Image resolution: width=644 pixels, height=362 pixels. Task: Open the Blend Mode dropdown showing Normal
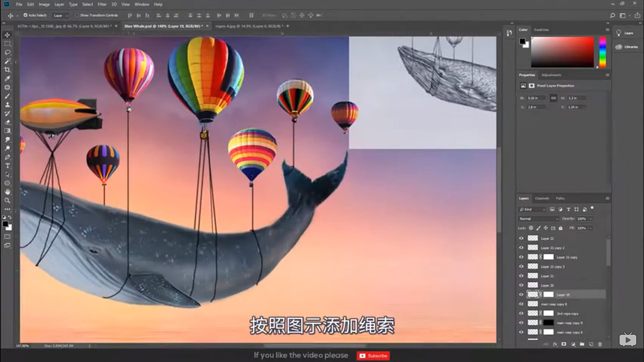tap(537, 218)
